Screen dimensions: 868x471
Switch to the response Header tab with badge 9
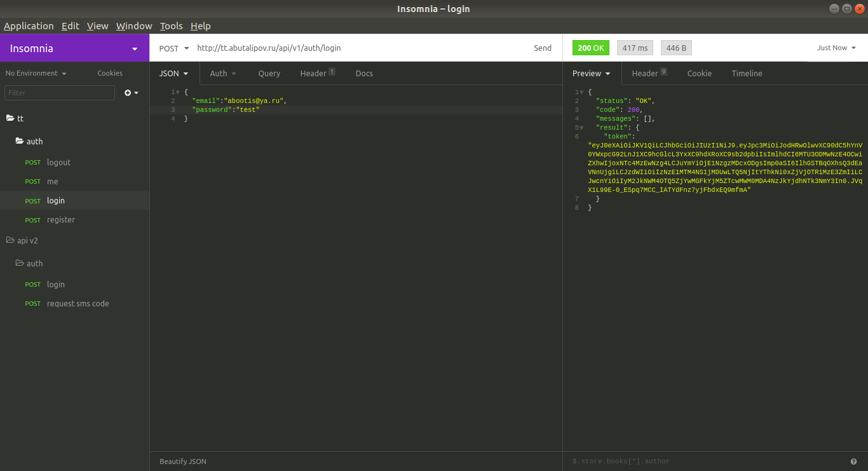pyautogui.click(x=649, y=73)
